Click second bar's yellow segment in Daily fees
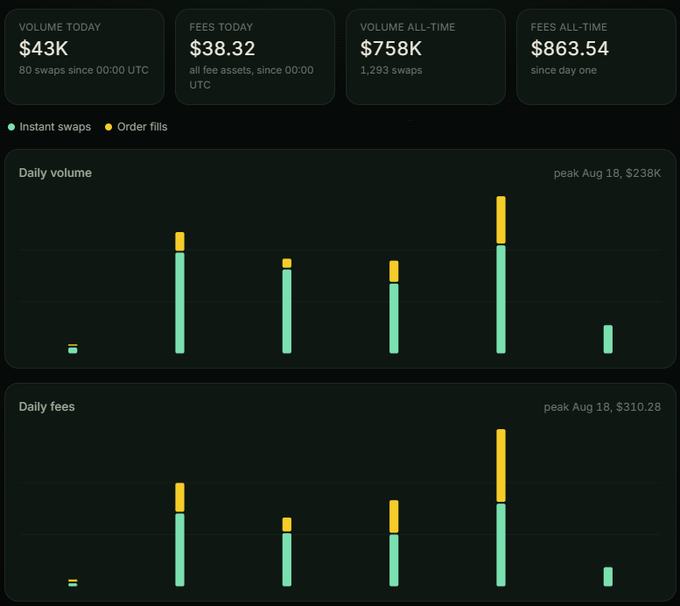This screenshot has height=606, width=680. click(180, 497)
